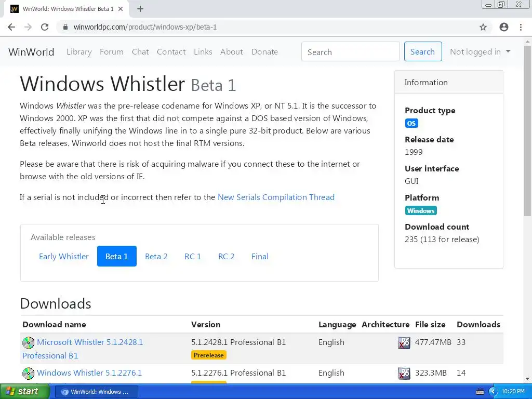Open the Donate nav item
The height and width of the screenshot is (399, 532).
click(264, 52)
